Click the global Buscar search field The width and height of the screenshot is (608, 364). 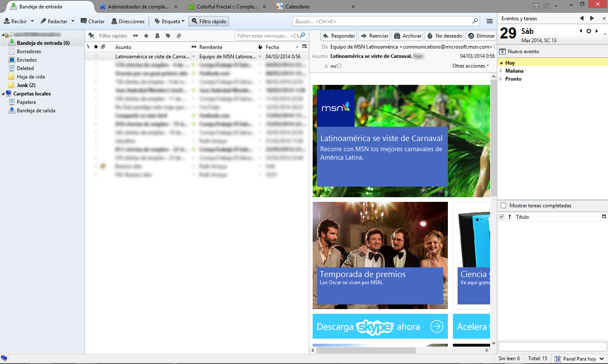[386, 21]
